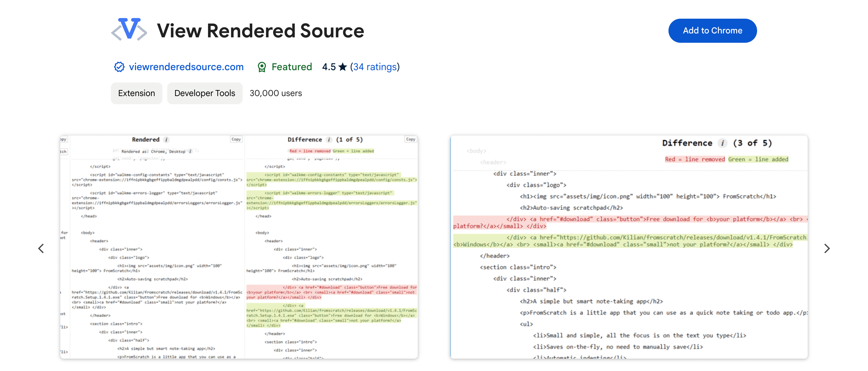
Task: Go to previous screenshot with left arrow
Action: pos(41,248)
